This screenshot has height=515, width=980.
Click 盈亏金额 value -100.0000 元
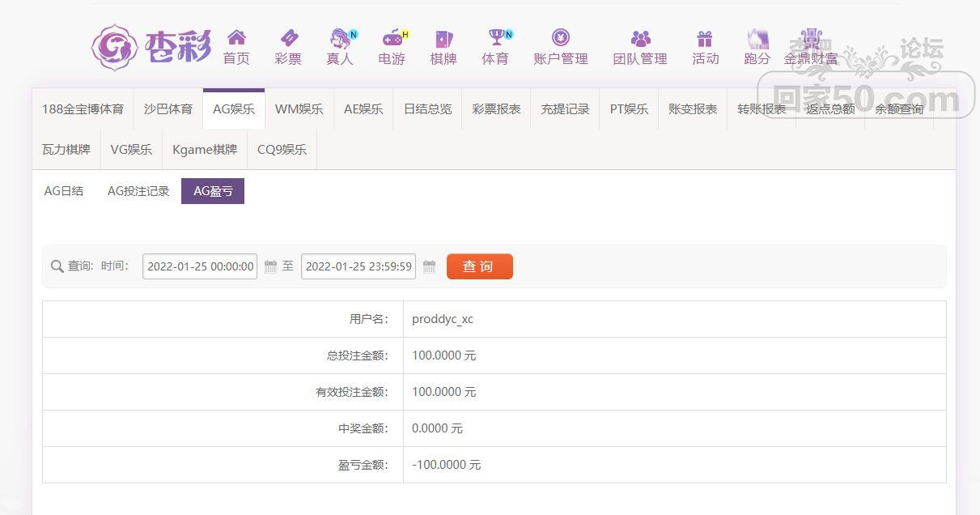[446, 465]
